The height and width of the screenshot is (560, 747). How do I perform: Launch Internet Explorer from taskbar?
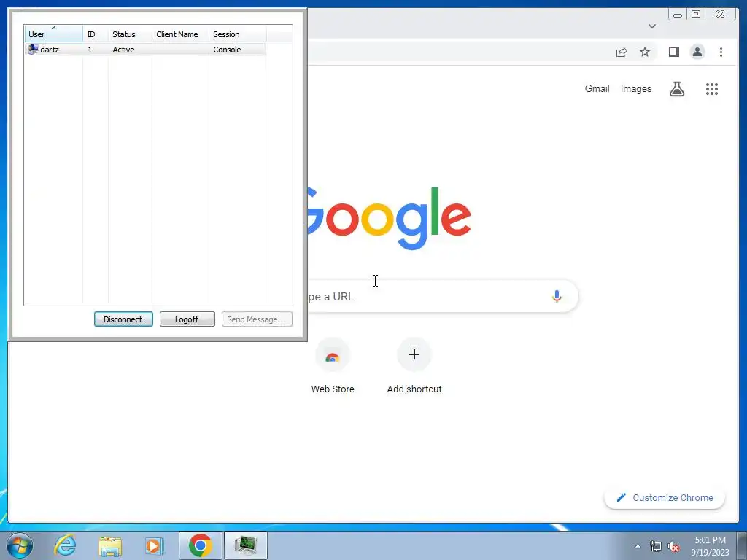(65, 545)
